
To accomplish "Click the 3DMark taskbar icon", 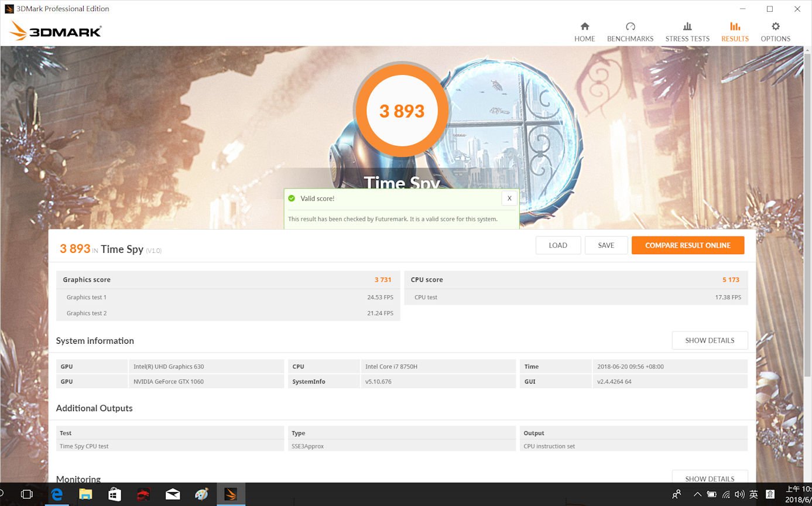I will point(231,494).
